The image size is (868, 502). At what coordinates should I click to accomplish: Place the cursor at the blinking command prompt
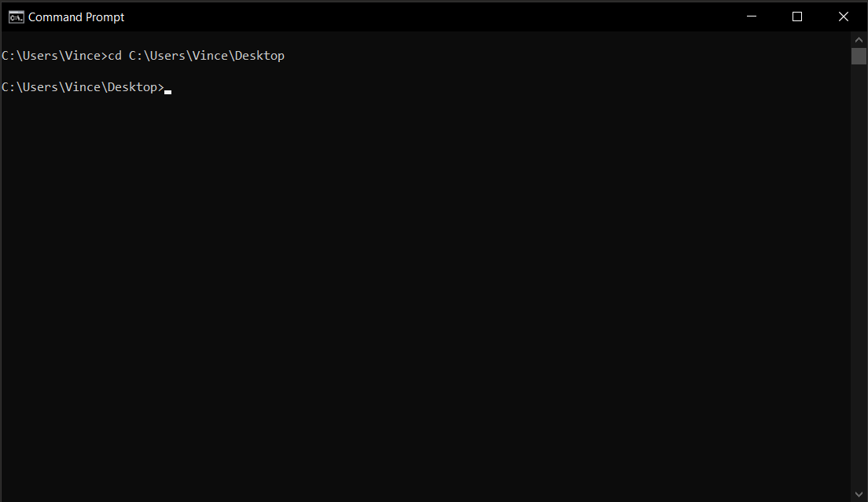pos(167,91)
